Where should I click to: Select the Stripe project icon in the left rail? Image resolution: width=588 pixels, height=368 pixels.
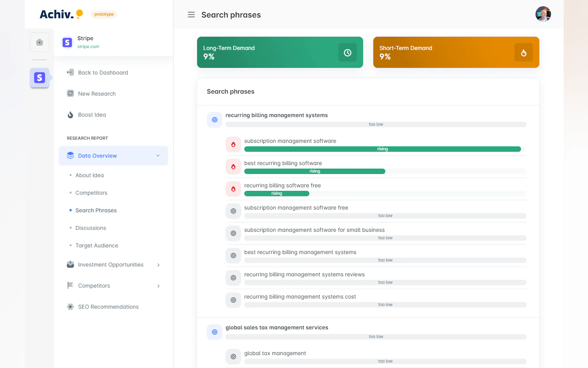pyautogui.click(x=39, y=78)
